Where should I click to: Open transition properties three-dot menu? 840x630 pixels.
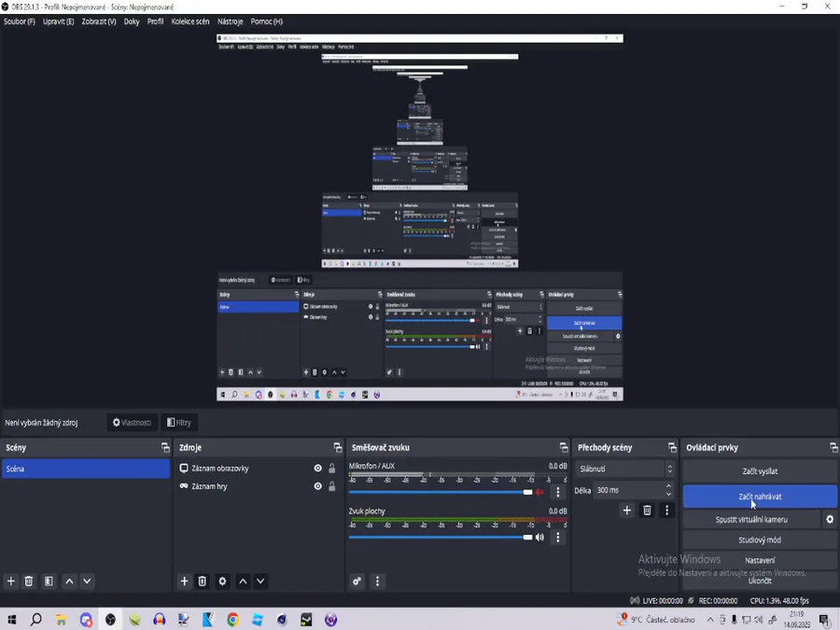(x=667, y=510)
